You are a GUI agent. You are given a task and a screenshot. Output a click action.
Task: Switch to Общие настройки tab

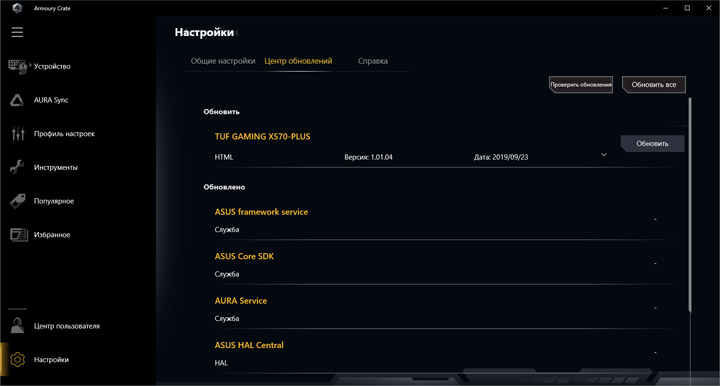[x=223, y=61]
